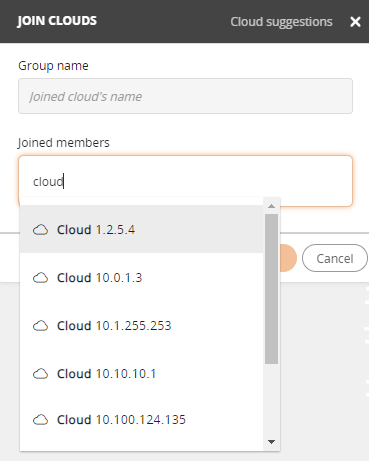Click the cloud icon beside Cloud 10.10.10.1
Viewport: 369px width, 461px height.
click(x=40, y=374)
